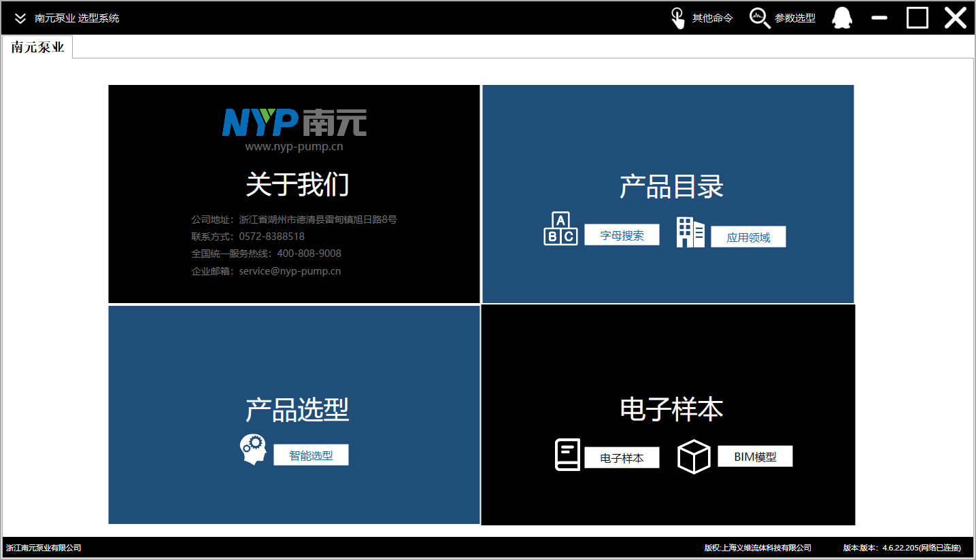Click the 南元泵业 选型系统 window title
The height and width of the screenshot is (560, 976).
(77, 18)
